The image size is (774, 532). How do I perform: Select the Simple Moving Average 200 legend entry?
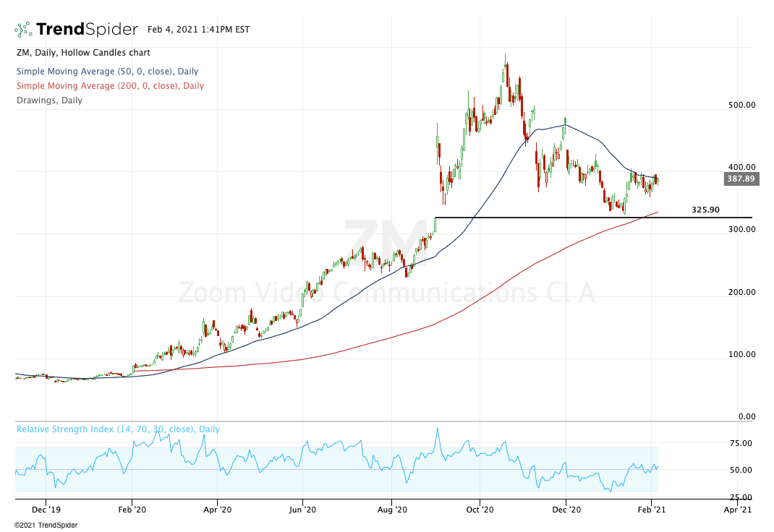110,86
